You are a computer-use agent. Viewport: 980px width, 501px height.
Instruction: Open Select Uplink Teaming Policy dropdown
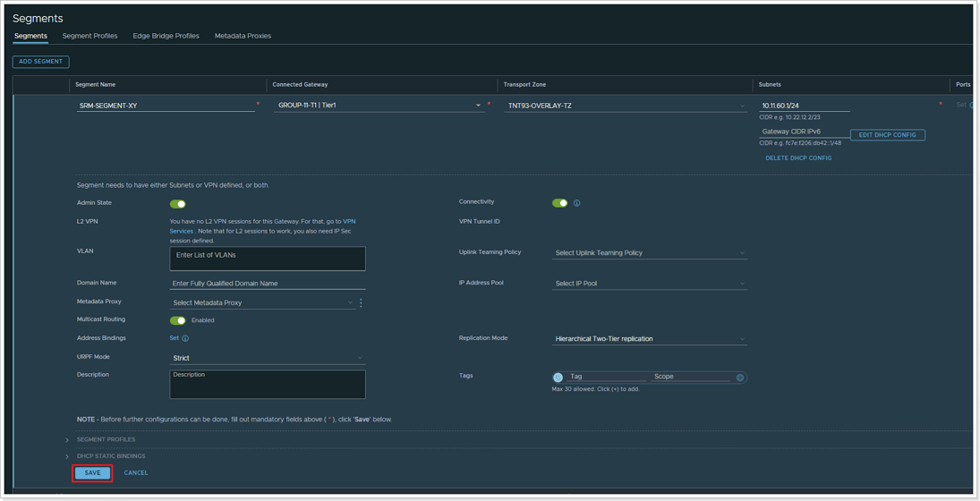click(650, 253)
